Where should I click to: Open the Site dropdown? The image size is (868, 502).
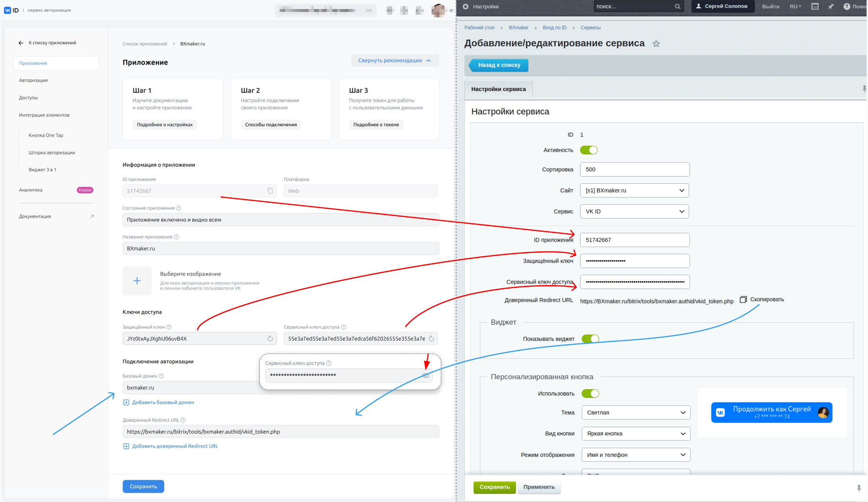(634, 190)
